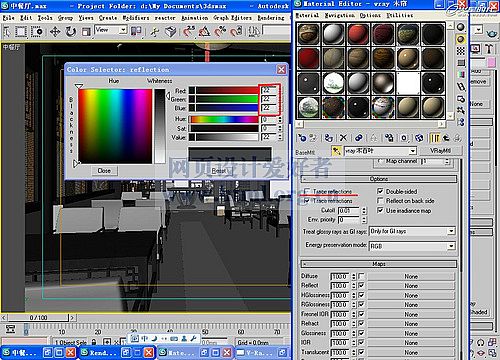Click the hue/blackness color field
The image size is (500, 360).
click(115, 126)
